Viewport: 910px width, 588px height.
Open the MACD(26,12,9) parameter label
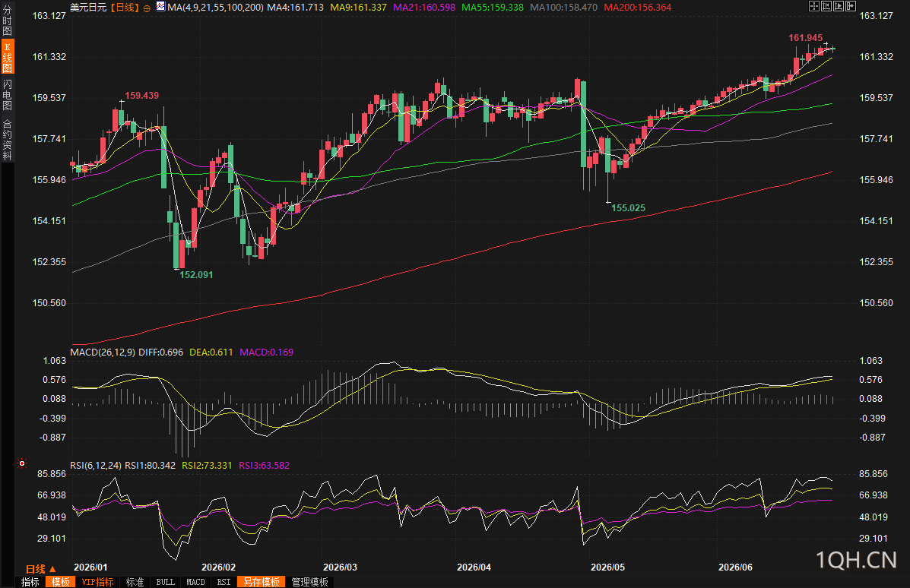tap(103, 352)
